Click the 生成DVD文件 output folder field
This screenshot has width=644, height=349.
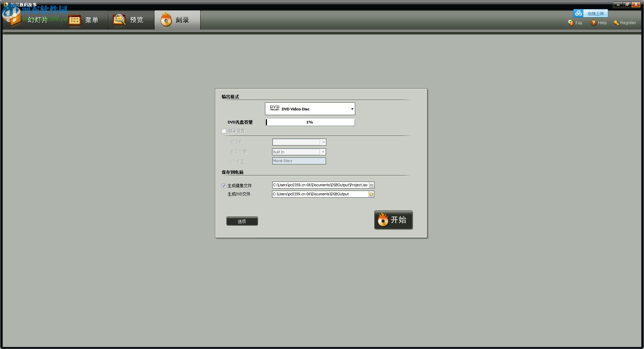320,194
